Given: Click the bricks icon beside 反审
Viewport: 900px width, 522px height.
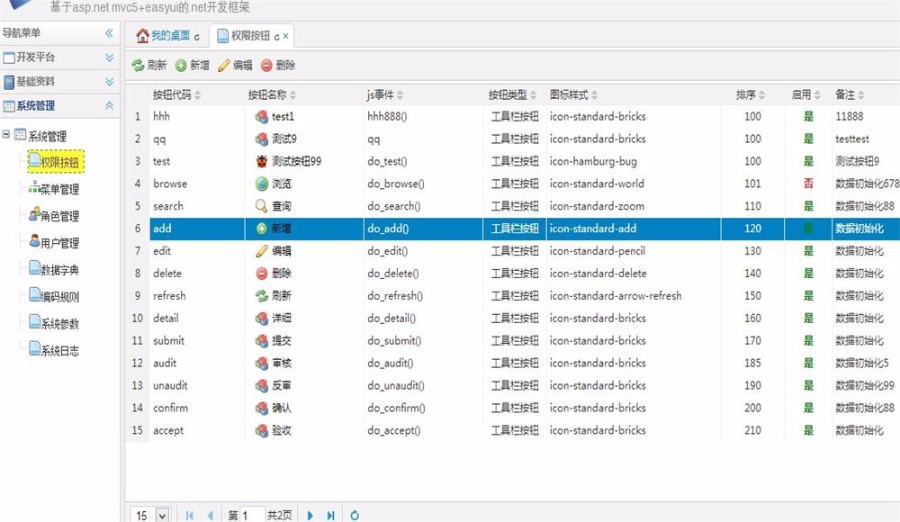Looking at the screenshot, I should coord(262,385).
